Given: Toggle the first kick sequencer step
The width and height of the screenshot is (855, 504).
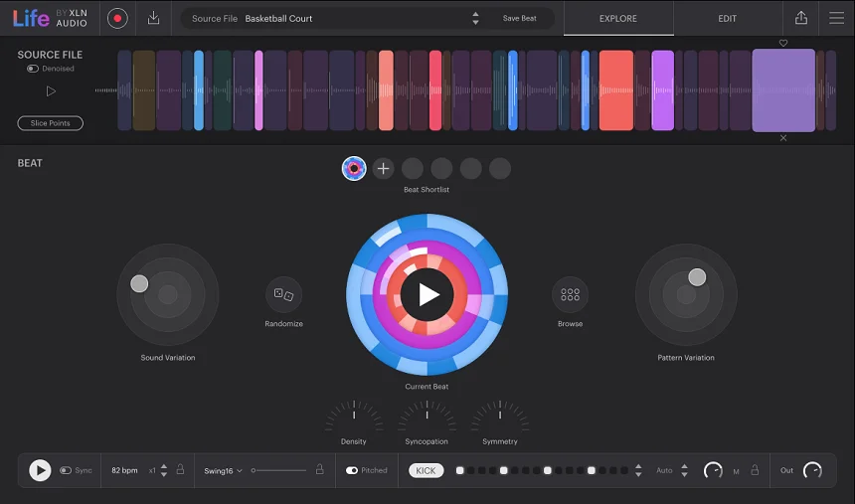Looking at the screenshot, I should tap(460, 470).
